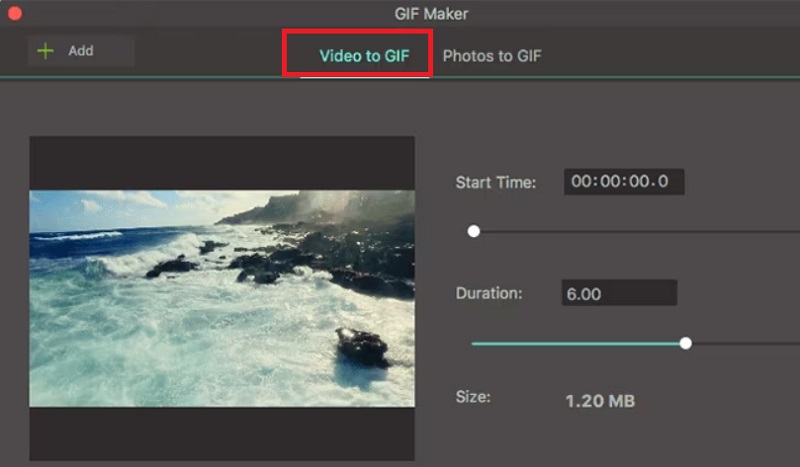Click the Size label
Screen dimensions: 800x467
pos(473,397)
